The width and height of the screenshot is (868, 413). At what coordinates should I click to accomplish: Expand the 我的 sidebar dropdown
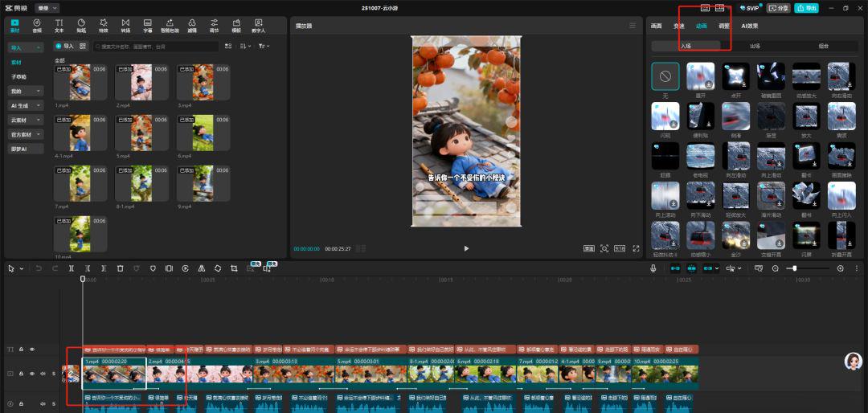point(26,91)
